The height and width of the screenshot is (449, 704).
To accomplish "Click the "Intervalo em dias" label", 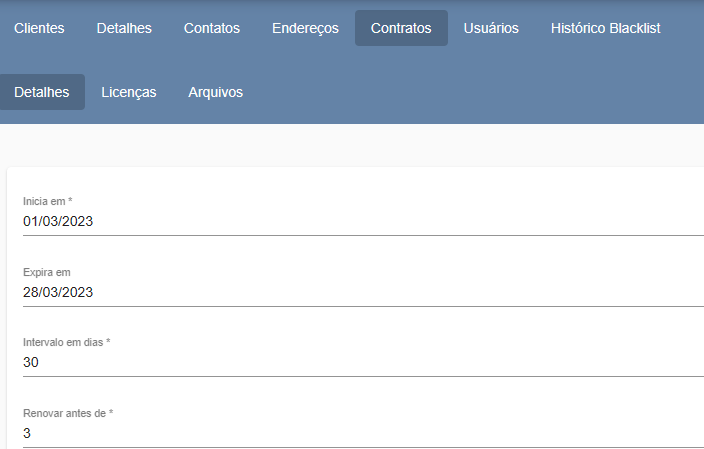I will [66, 342].
